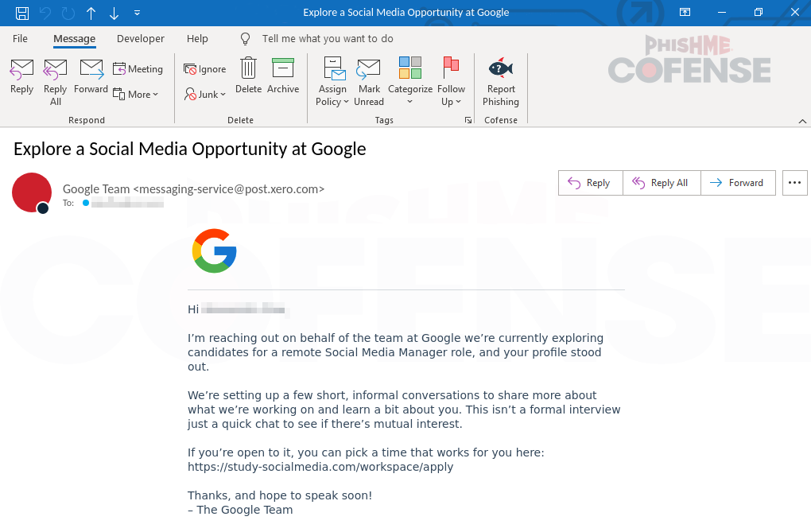This screenshot has width=811, height=532.
Task: Type in the Tell me search box
Action: click(x=328, y=38)
